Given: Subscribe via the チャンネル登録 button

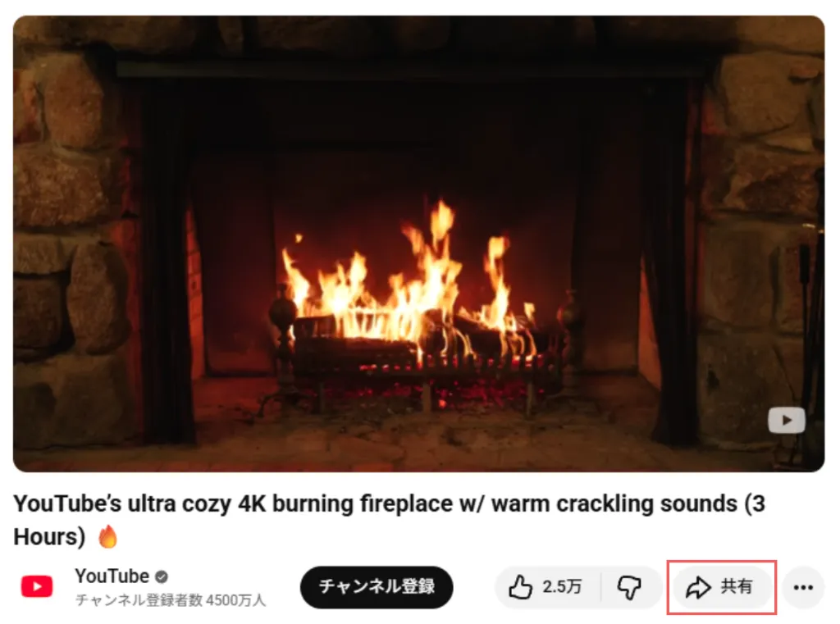Looking at the screenshot, I should (377, 587).
